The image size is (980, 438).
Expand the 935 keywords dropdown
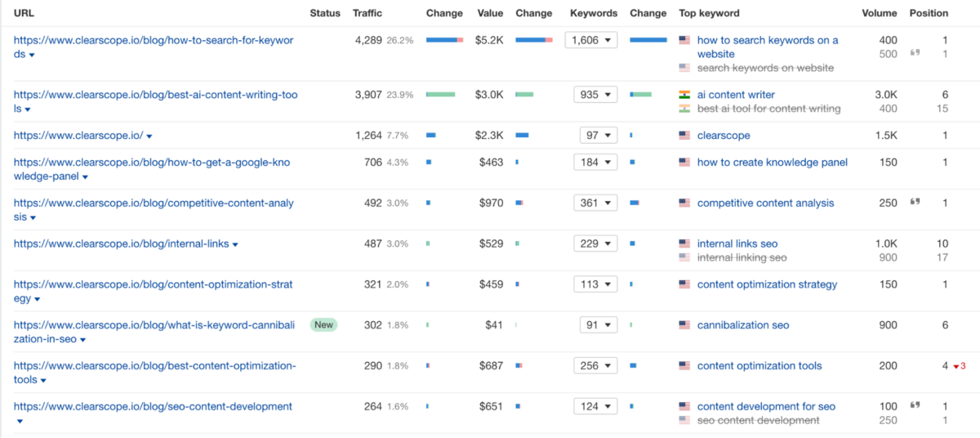coord(595,95)
